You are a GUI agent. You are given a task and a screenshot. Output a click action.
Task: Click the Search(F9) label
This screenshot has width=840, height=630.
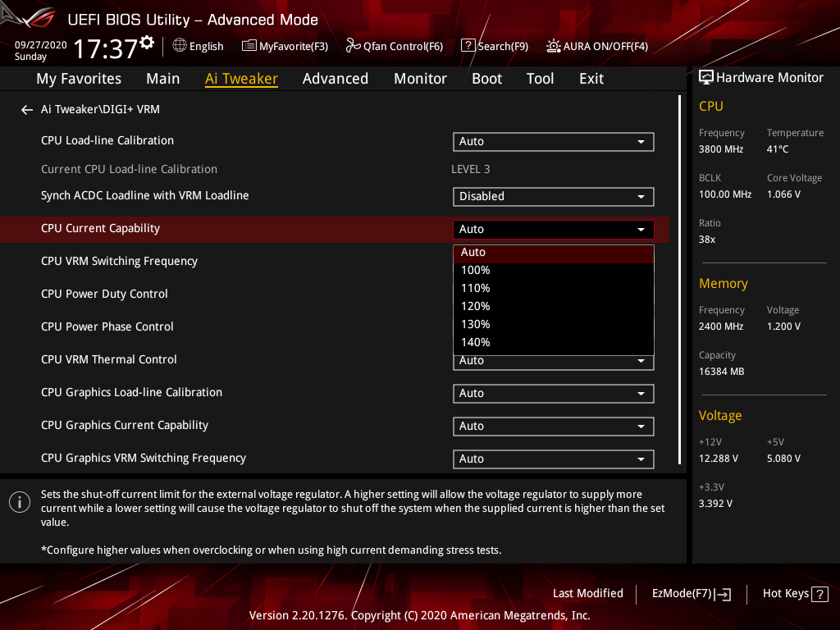pyautogui.click(x=503, y=47)
